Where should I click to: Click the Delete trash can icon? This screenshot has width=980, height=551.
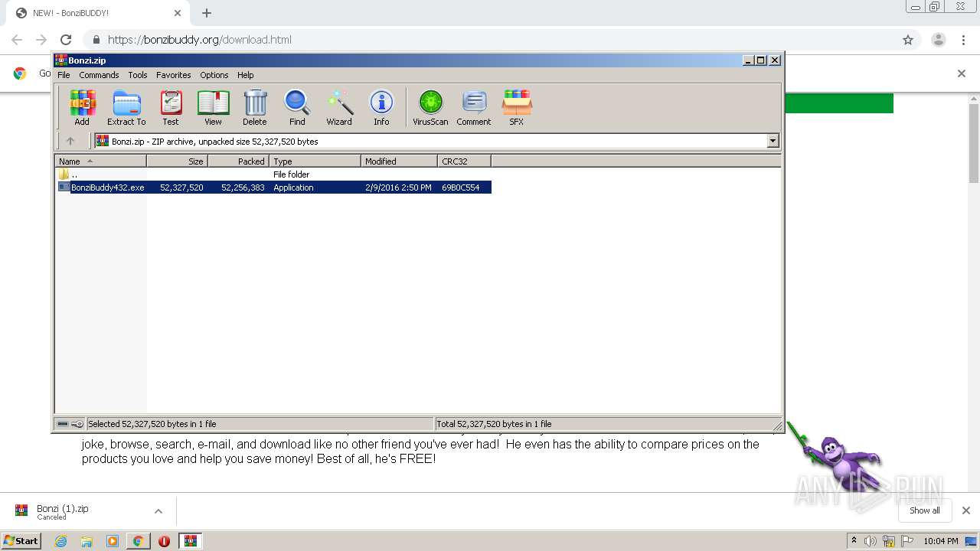coord(255,107)
